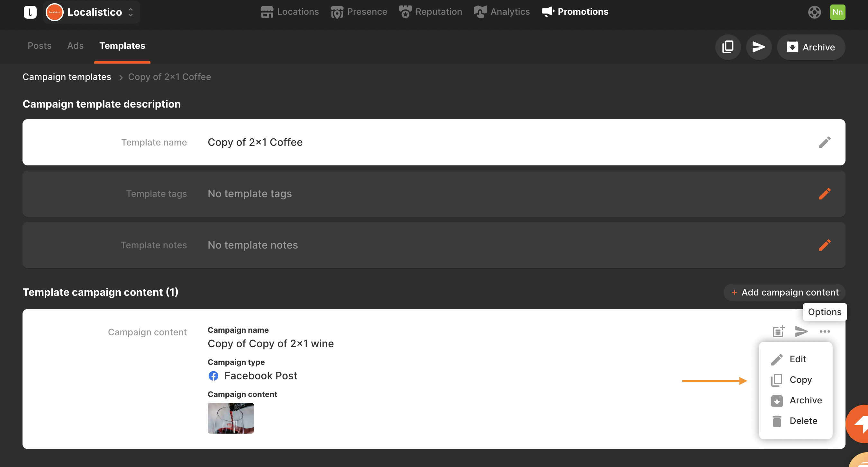868x467 pixels.
Task: Click the add-to-list icon on campaign content row
Action: coord(778,331)
